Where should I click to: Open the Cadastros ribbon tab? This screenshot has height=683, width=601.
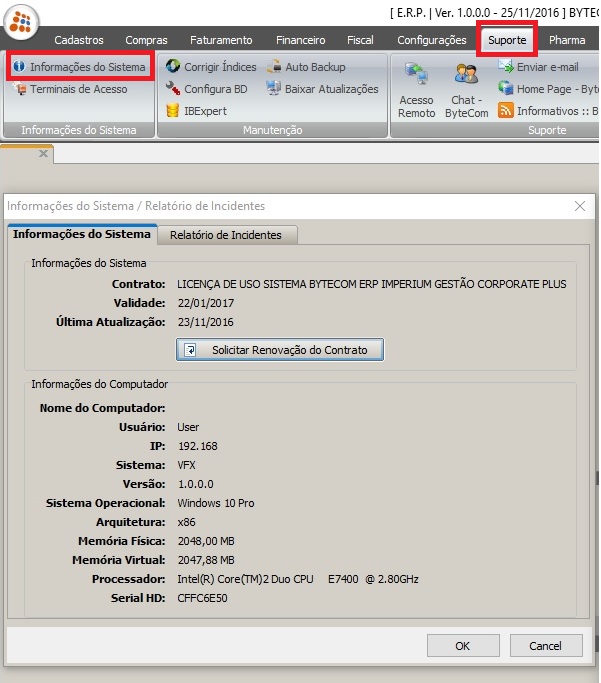tap(79, 40)
